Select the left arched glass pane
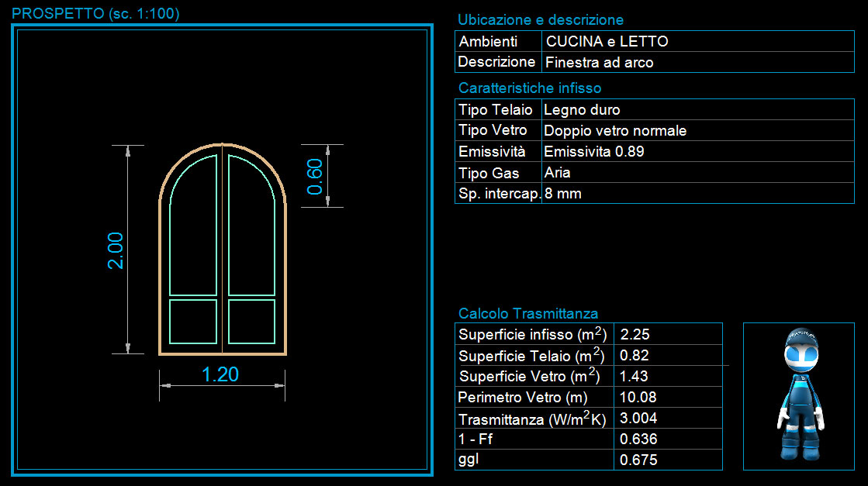 point(193,229)
